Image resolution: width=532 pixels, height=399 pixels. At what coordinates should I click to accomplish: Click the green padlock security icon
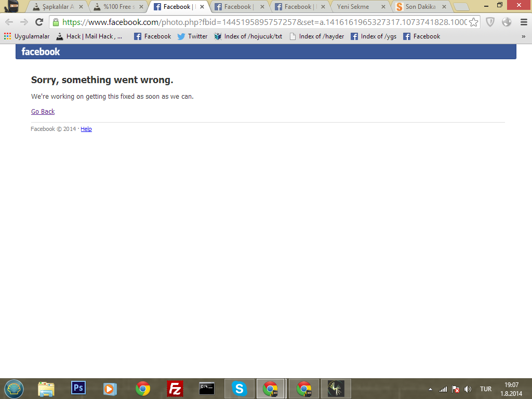point(56,22)
